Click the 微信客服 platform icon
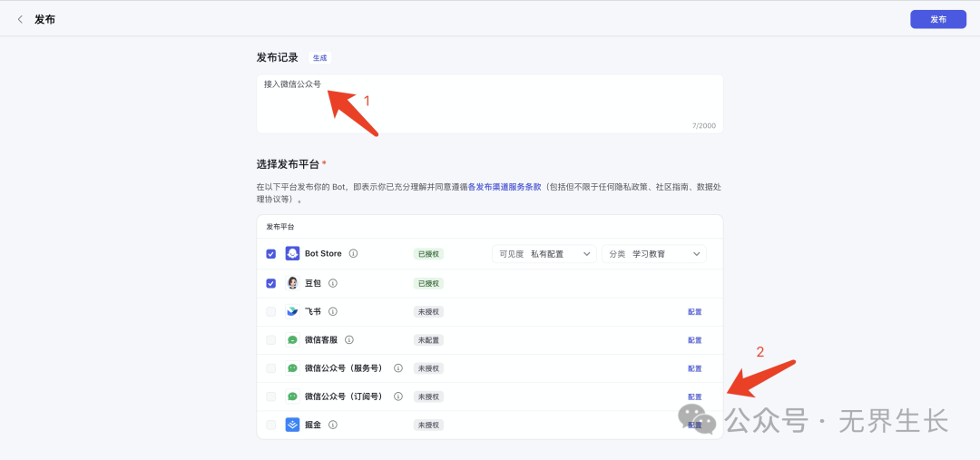 tap(292, 340)
